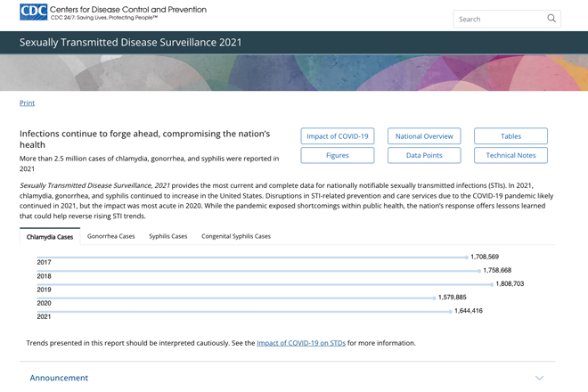
Task: Click the Sexually Transmitted Disease Surveillance 2021 heading
Action: (130, 43)
